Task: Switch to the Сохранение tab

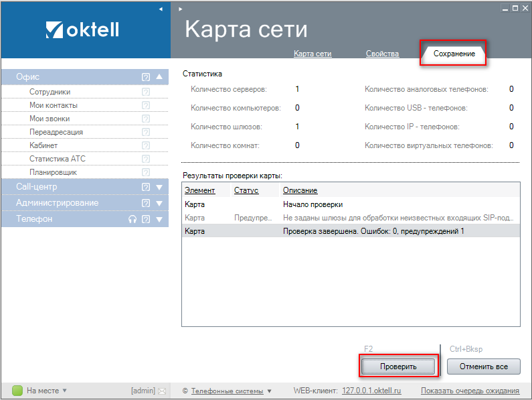Action: tap(454, 54)
